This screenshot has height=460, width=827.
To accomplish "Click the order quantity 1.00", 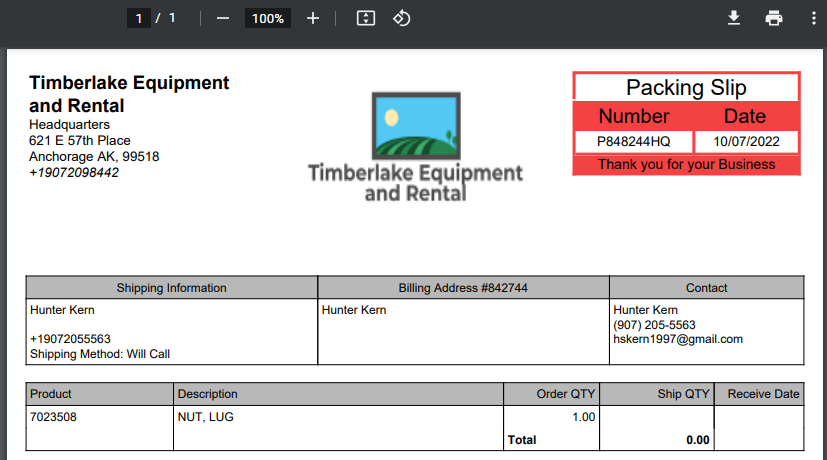I will coord(583,417).
